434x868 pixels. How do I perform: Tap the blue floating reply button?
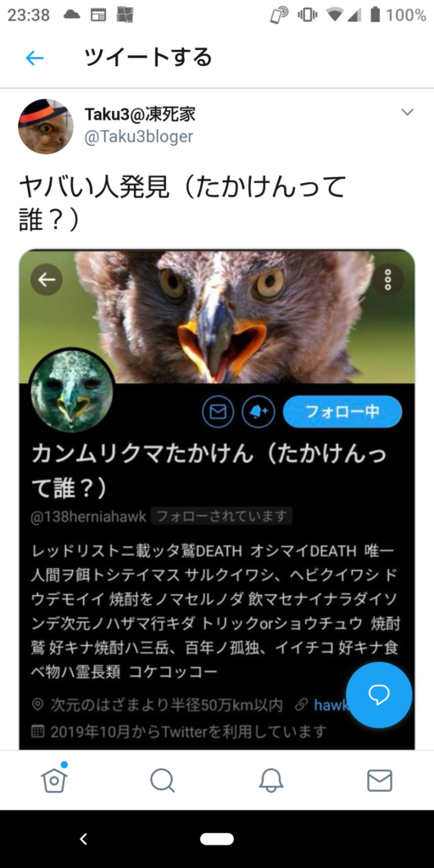coord(379,695)
